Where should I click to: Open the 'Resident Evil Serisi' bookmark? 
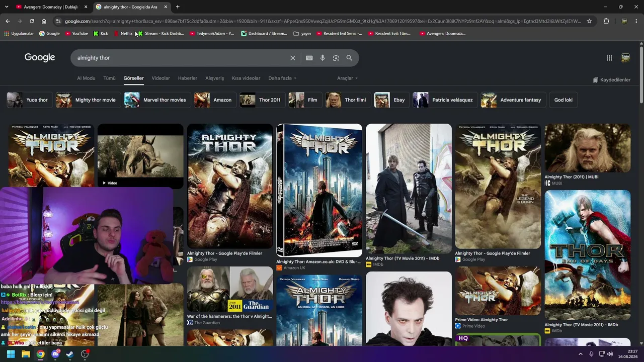click(x=340, y=34)
